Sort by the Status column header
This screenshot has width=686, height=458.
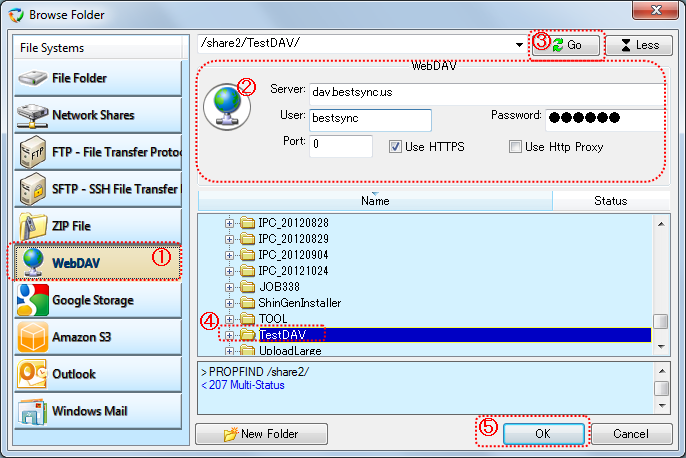point(611,201)
